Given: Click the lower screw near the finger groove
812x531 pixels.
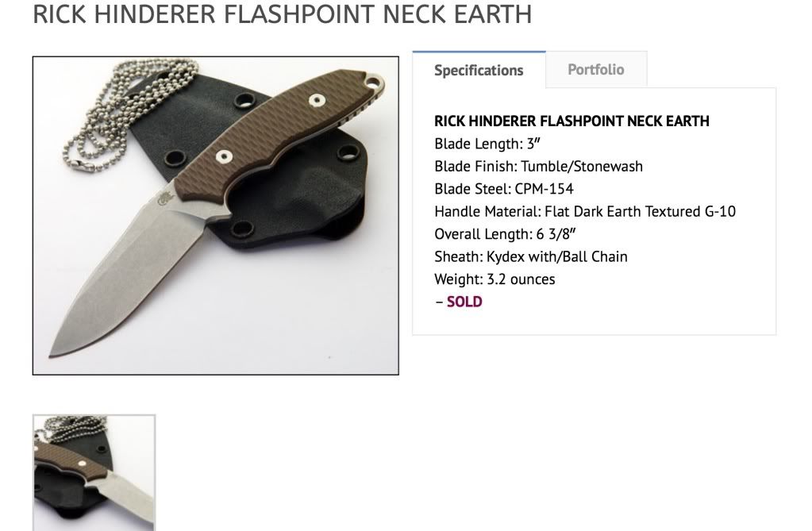Looking at the screenshot, I should [224, 156].
